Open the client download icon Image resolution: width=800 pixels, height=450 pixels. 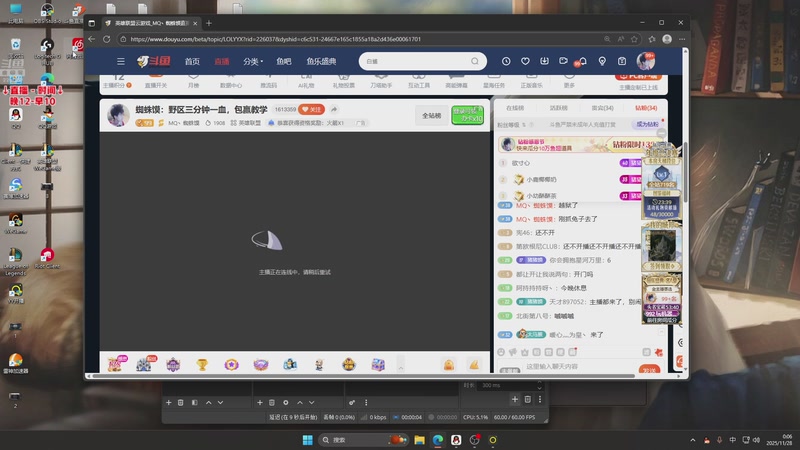point(544,61)
